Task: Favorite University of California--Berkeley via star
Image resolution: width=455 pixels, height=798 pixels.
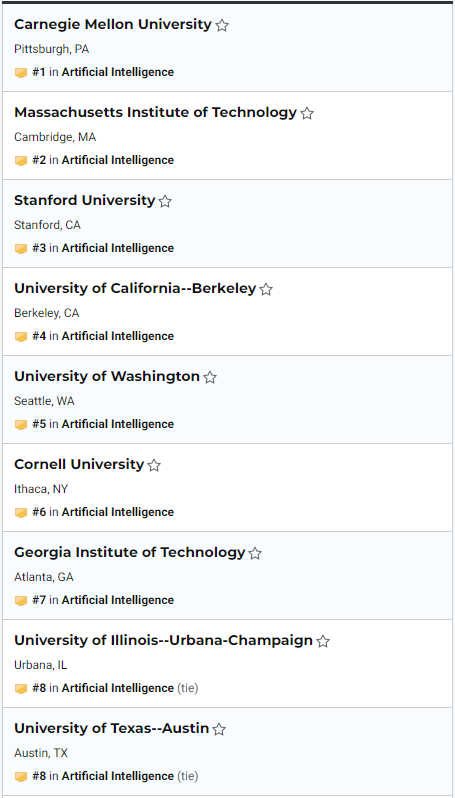Action: [x=266, y=290]
